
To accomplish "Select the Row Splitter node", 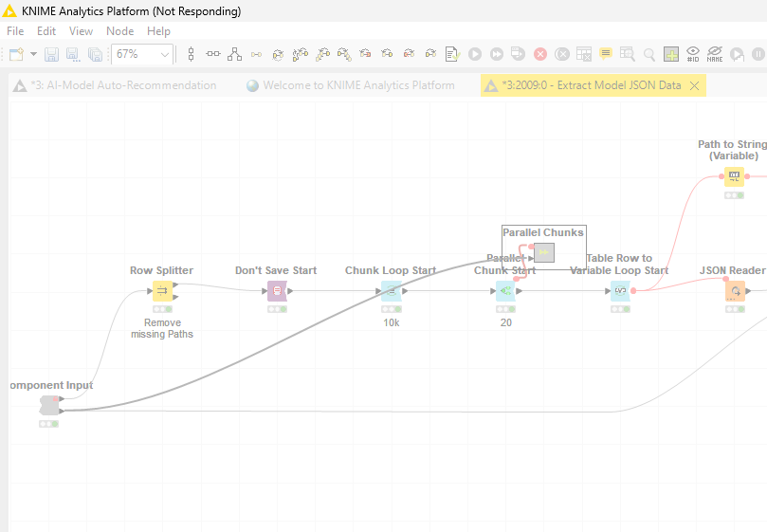I will pos(162,291).
